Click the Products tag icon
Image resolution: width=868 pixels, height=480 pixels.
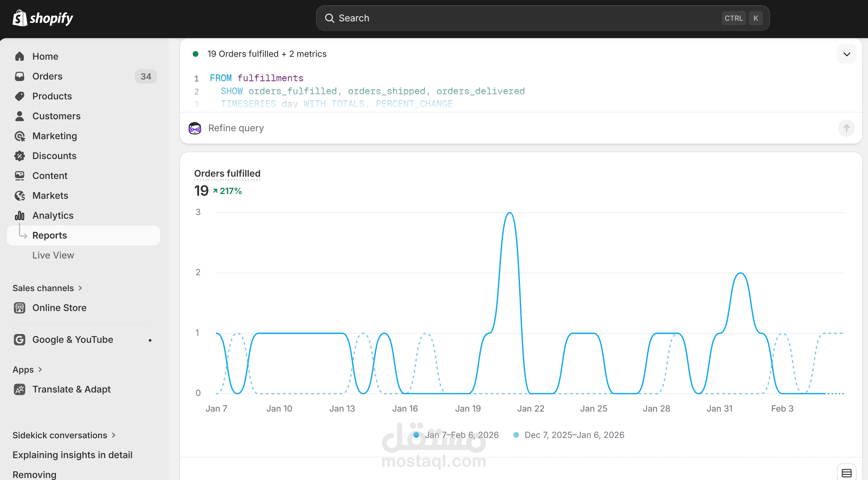coord(20,96)
